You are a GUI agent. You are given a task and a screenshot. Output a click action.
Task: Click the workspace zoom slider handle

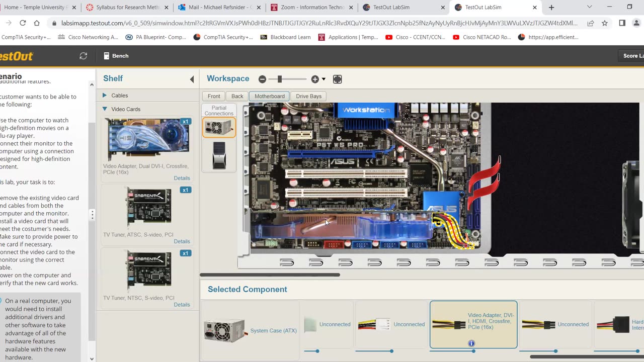280,79
